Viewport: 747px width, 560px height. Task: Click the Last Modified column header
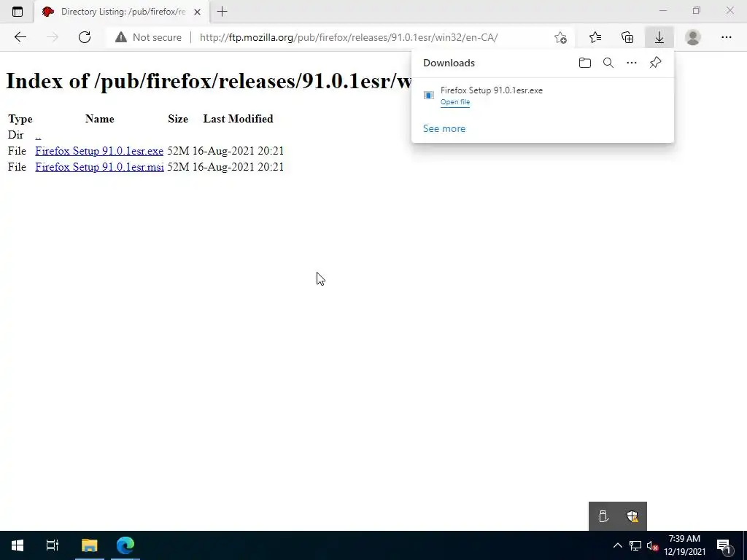[x=239, y=119]
